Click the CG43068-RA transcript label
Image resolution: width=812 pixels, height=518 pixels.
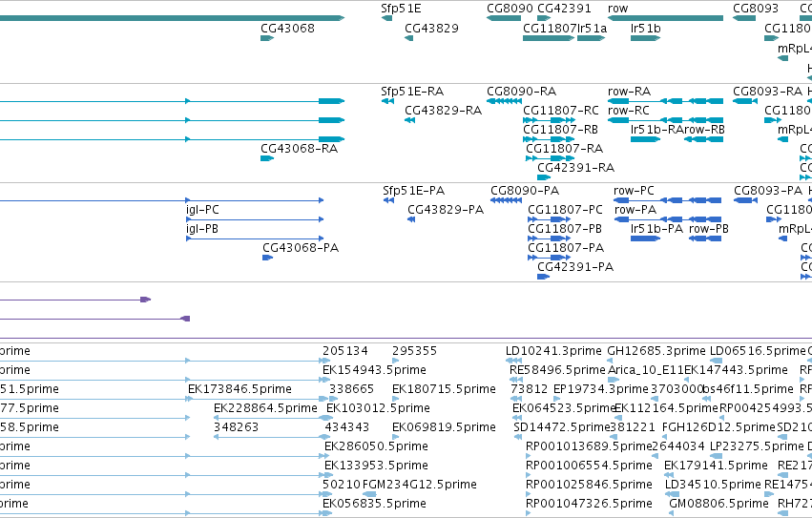[x=299, y=149]
